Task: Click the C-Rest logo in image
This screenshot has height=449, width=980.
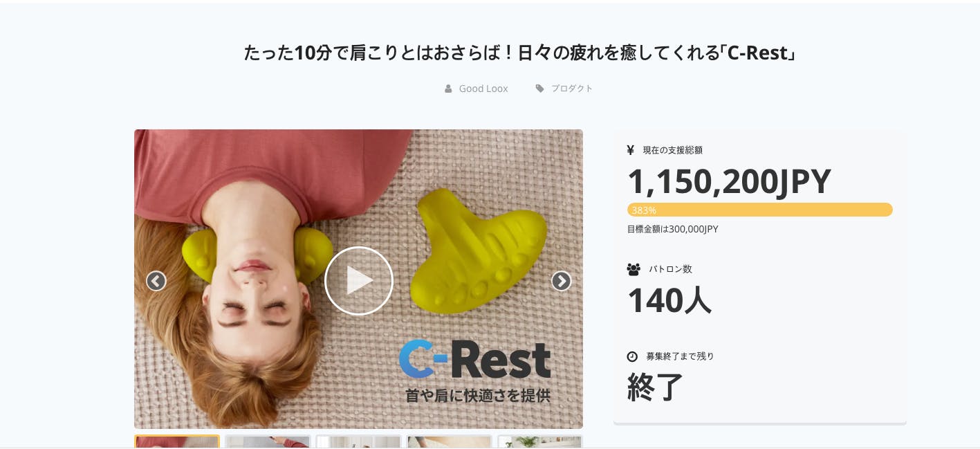Action: [x=474, y=359]
